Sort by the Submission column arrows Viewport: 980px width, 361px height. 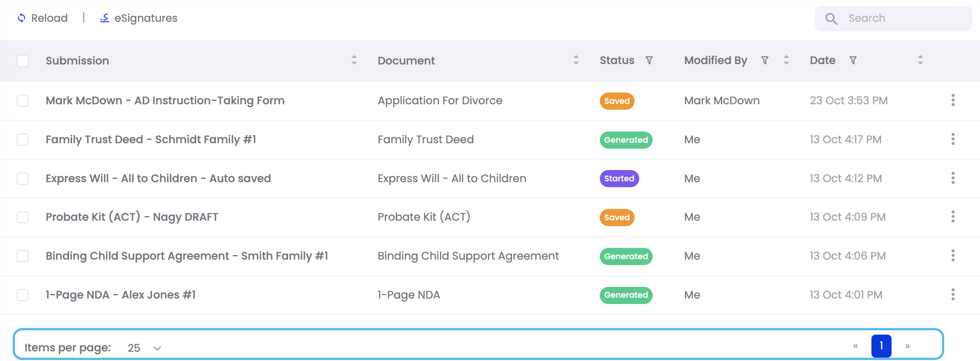[x=354, y=60]
